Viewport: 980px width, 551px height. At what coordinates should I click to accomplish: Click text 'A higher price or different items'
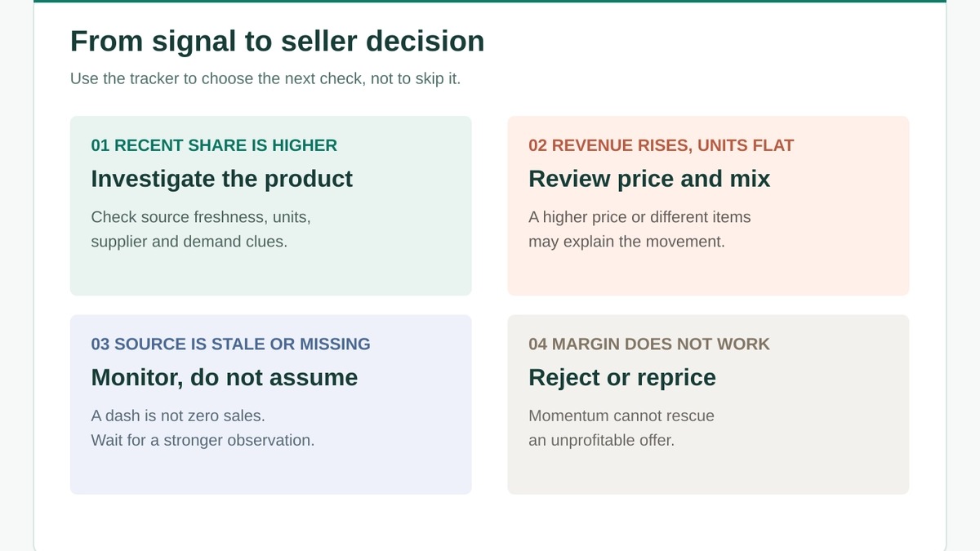pyautogui.click(x=639, y=217)
